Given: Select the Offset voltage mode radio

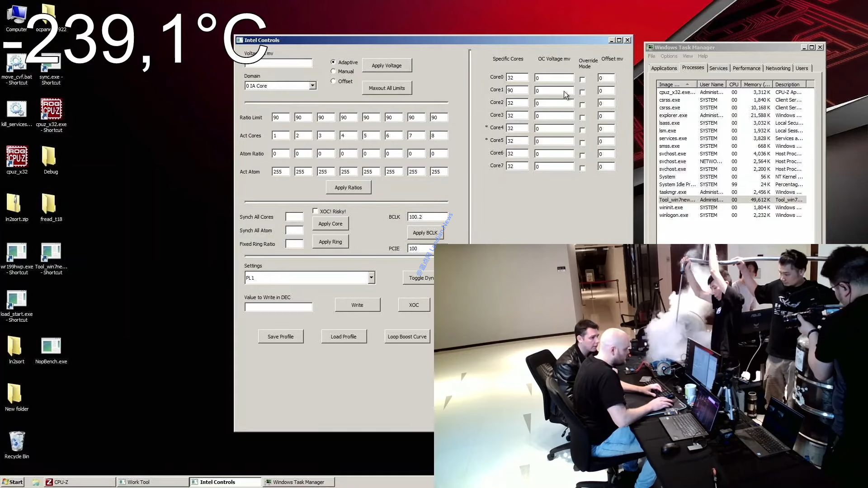Looking at the screenshot, I should pos(333,81).
